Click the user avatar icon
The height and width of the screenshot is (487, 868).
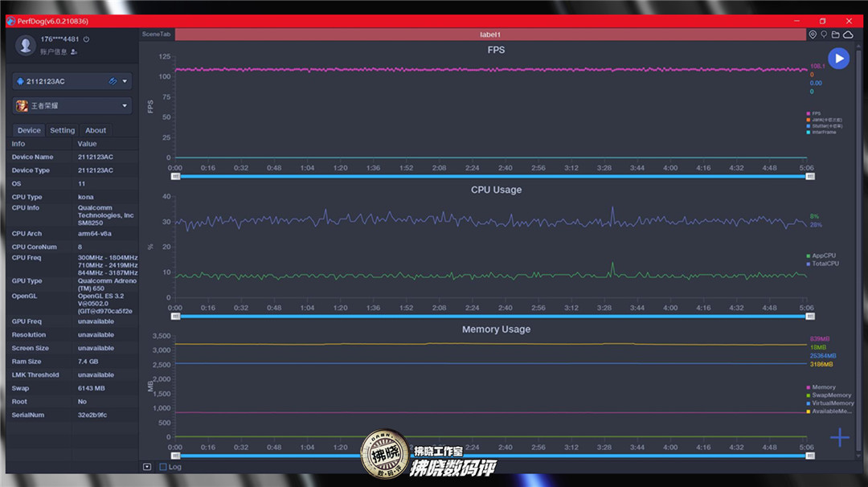tap(26, 45)
